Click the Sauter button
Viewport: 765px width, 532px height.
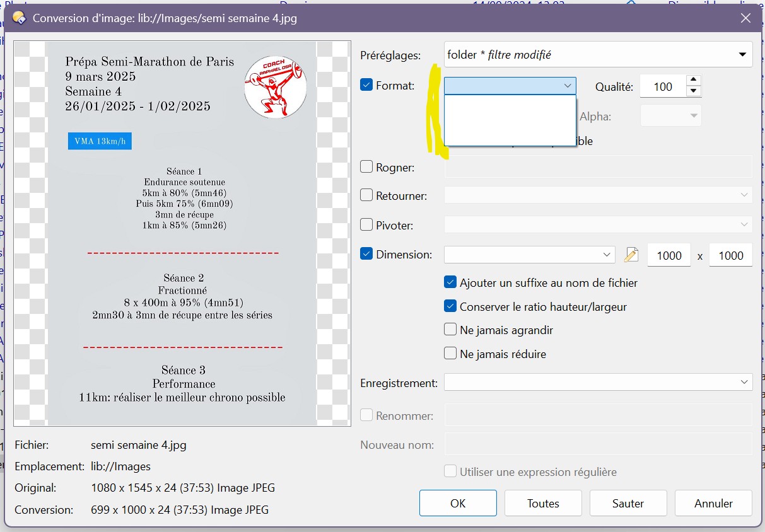(628, 503)
